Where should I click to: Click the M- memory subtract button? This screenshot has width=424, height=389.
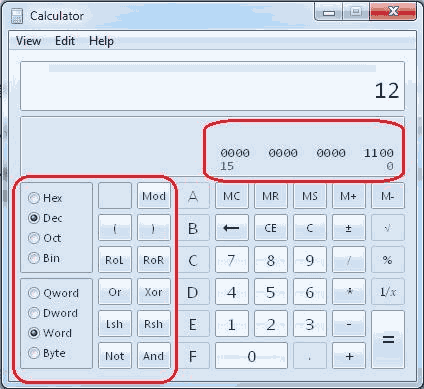click(x=388, y=196)
